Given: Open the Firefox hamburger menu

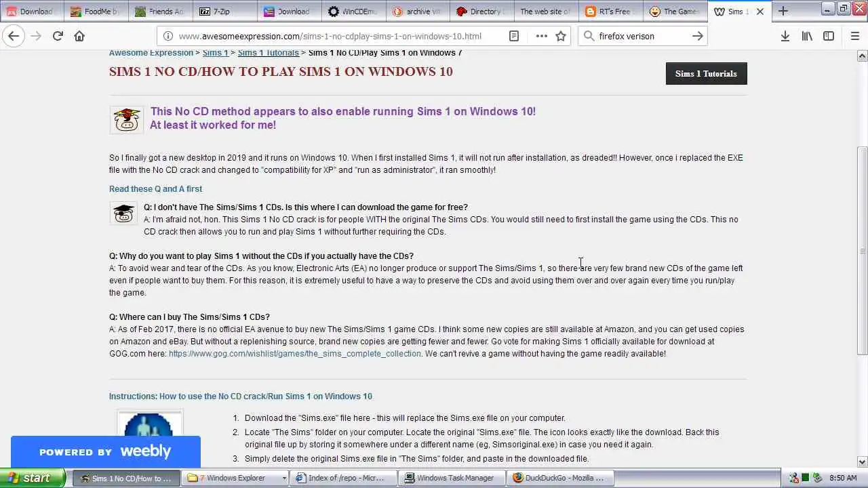Looking at the screenshot, I should point(855,36).
